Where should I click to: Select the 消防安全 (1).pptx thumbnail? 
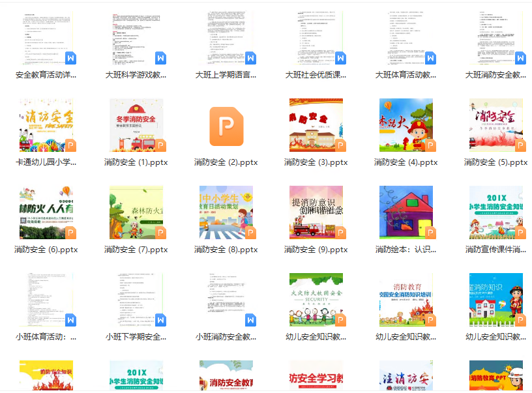[x=136, y=125]
